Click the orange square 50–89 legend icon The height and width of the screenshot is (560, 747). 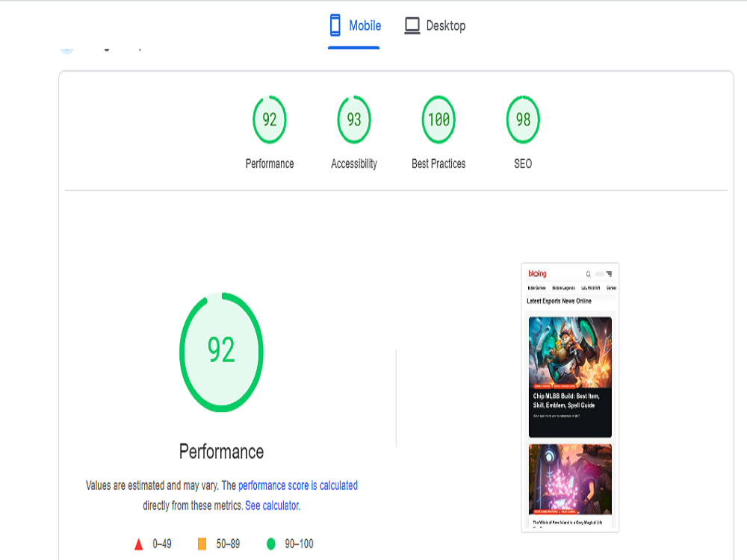[x=200, y=544]
